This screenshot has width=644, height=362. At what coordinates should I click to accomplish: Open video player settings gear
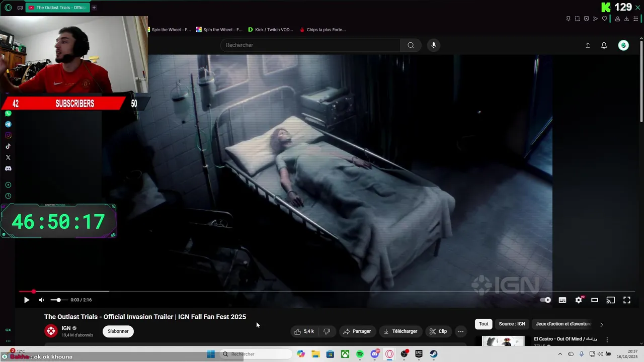579,300
